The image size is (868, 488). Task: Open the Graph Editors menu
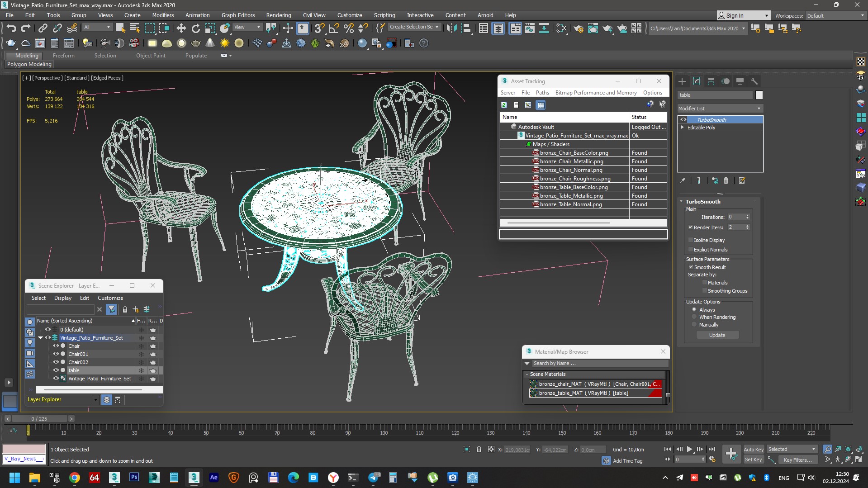click(238, 15)
